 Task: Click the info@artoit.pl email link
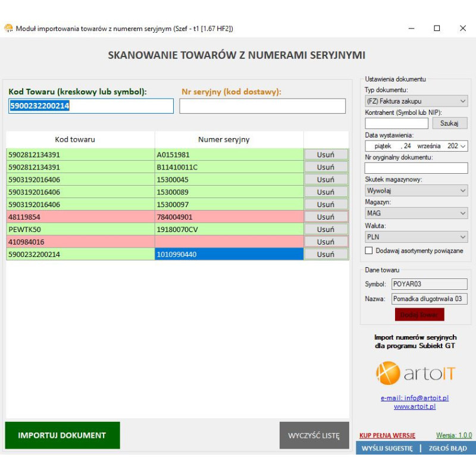pyautogui.click(x=415, y=398)
